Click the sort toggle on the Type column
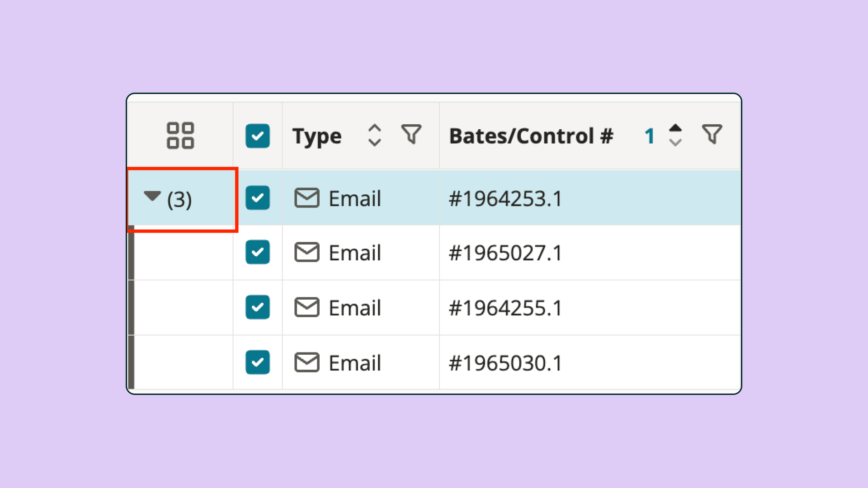868x488 pixels. (374, 134)
